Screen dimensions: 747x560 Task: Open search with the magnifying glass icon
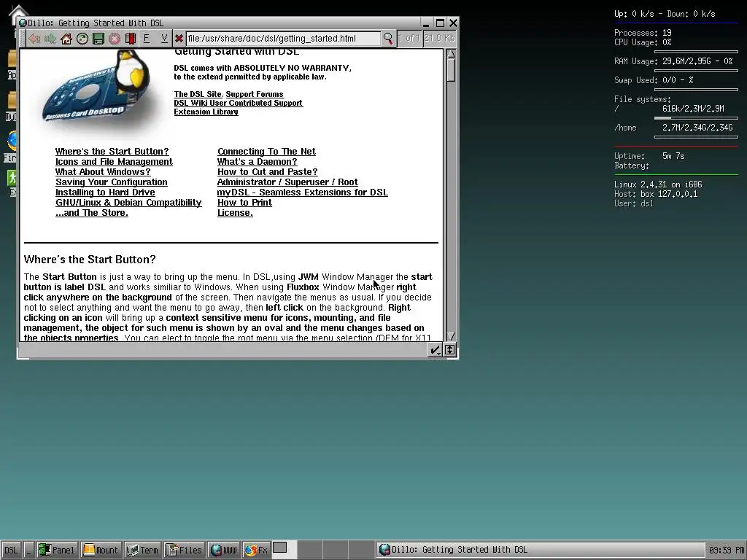(388, 38)
